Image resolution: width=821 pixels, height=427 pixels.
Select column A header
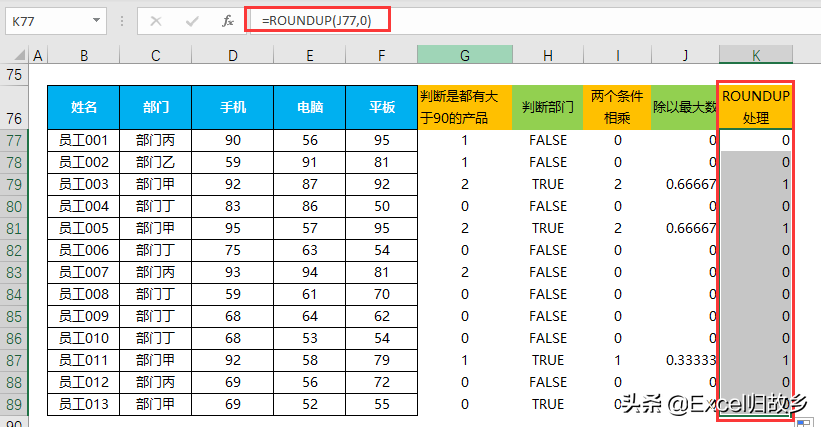38,55
